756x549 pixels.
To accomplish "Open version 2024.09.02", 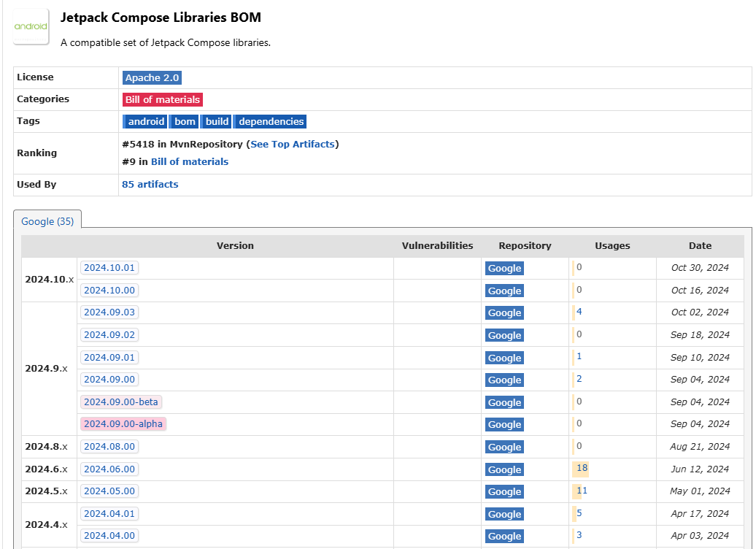I will (109, 335).
